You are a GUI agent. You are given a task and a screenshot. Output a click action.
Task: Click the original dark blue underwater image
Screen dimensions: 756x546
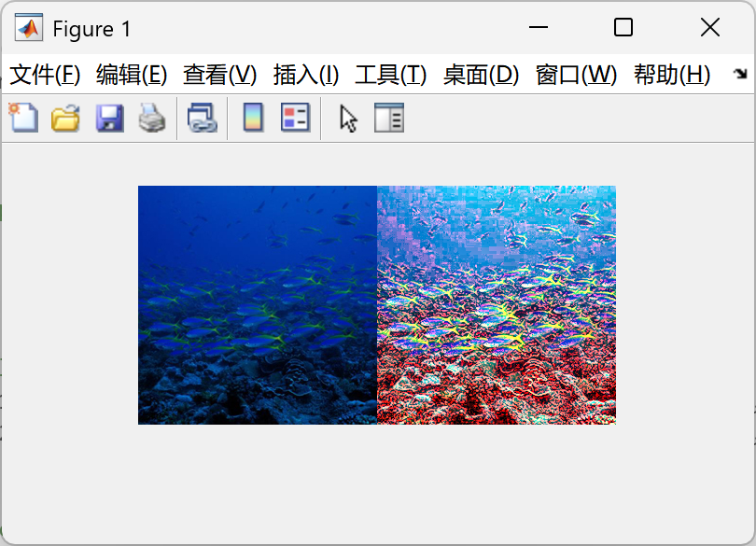258,305
